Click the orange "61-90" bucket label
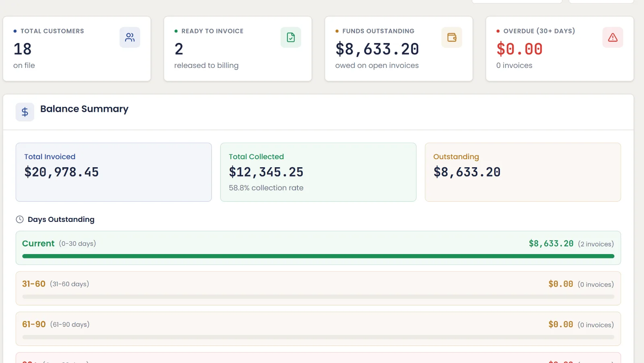The width and height of the screenshot is (644, 363). 34,324
